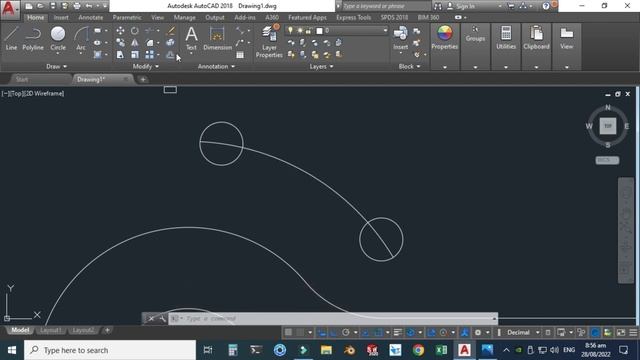The image size is (640, 360).
Task: Open the Properties color wheel panel
Action: [444, 37]
